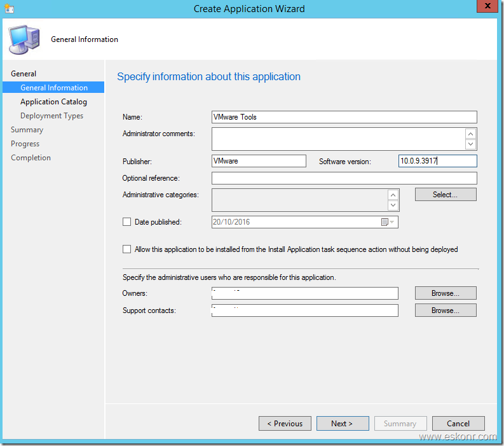Select General in the wizard sidebar

coord(24,74)
